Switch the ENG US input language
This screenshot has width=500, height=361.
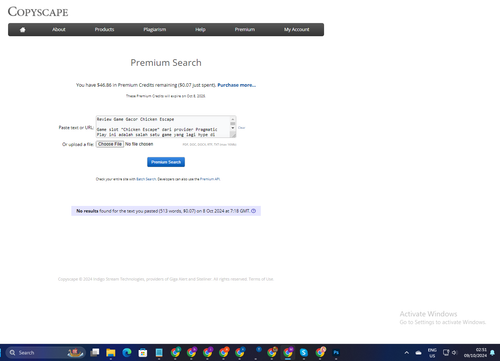pyautogui.click(x=432, y=353)
